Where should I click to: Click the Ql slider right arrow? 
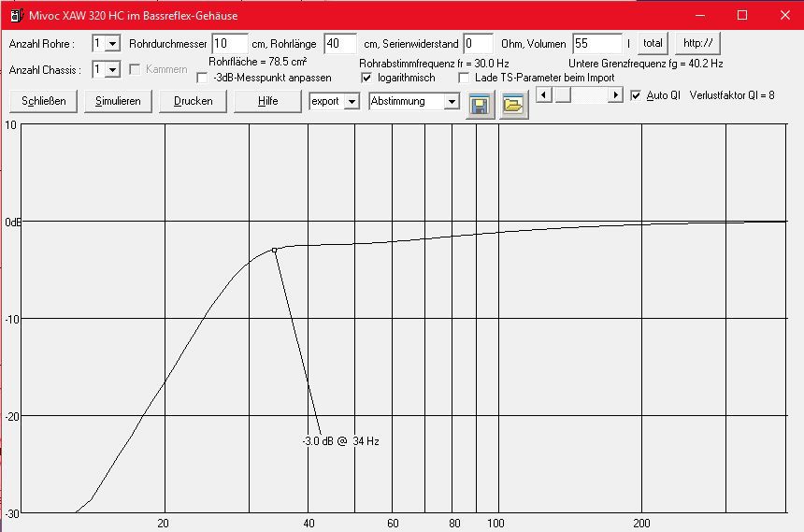click(x=615, y=95)
